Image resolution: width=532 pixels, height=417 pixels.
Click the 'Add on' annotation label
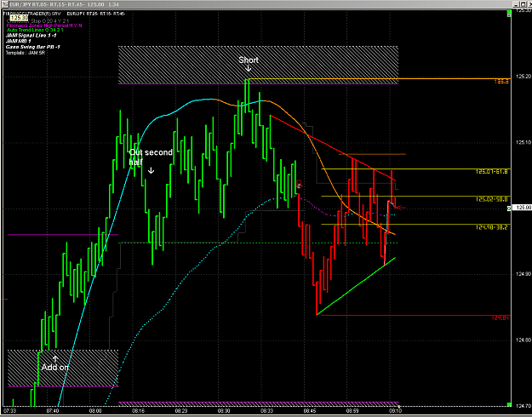55,368
